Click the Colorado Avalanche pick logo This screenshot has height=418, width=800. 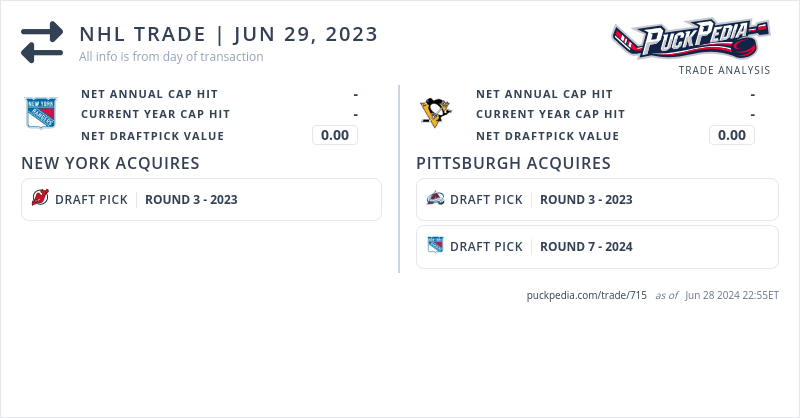[435, 199]
